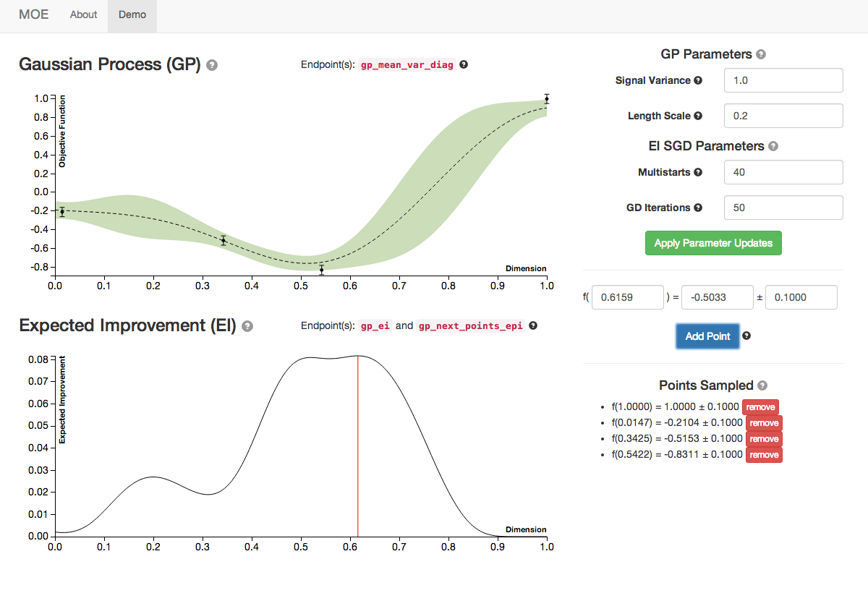Click Multistarts help icon
This screenshot has width=868, height=601.
coord(698,172)
